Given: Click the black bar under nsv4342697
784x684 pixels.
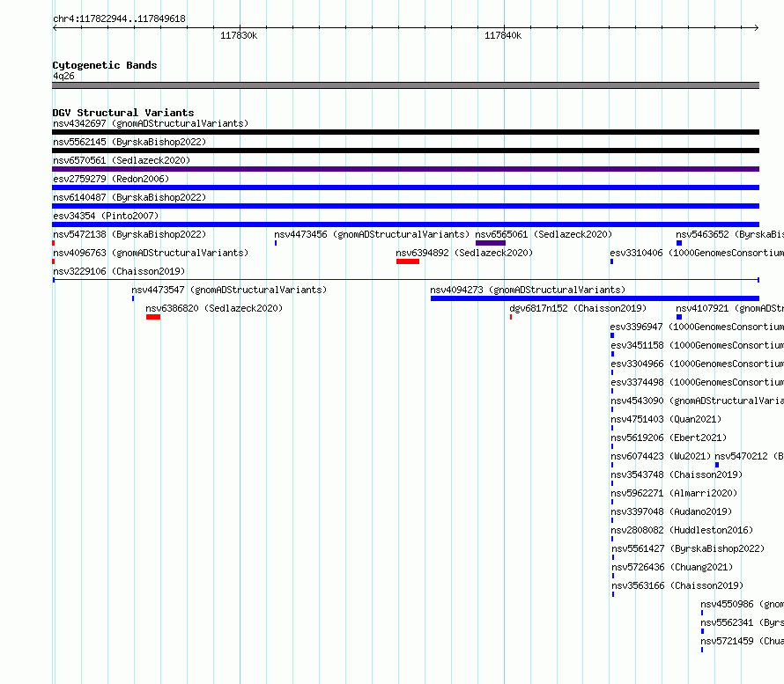Looking at the screenshot, I should tap(405, 132).
